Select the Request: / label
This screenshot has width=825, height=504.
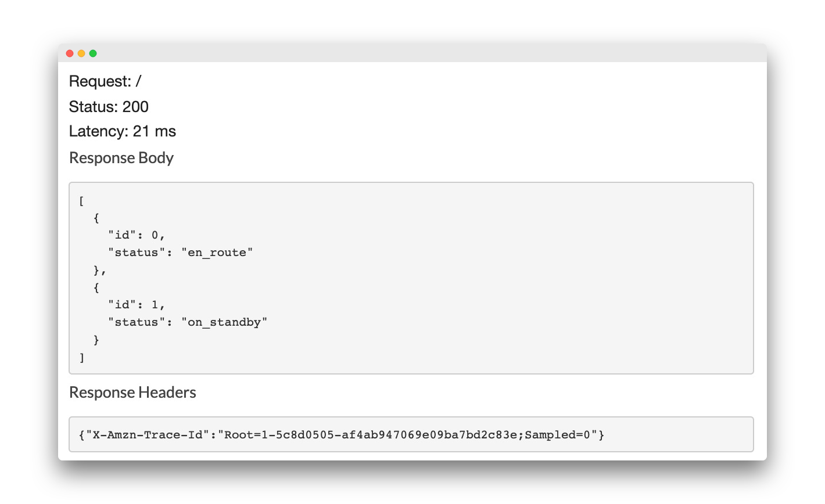tap(105, 81)
